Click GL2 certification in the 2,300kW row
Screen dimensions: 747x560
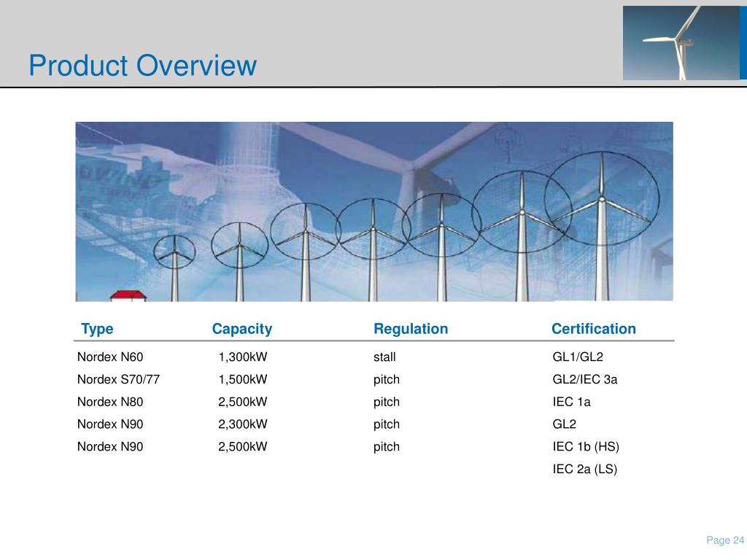click(x=564, y=424)
